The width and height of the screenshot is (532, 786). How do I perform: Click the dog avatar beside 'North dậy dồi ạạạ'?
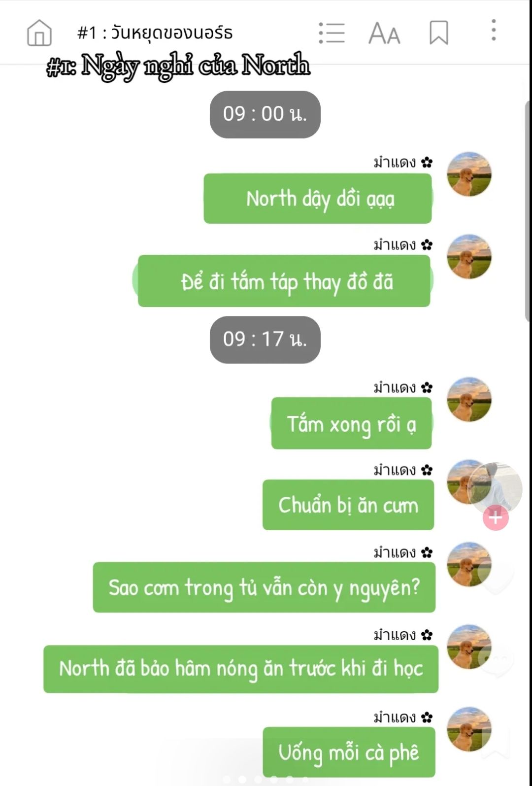[469, 174]
